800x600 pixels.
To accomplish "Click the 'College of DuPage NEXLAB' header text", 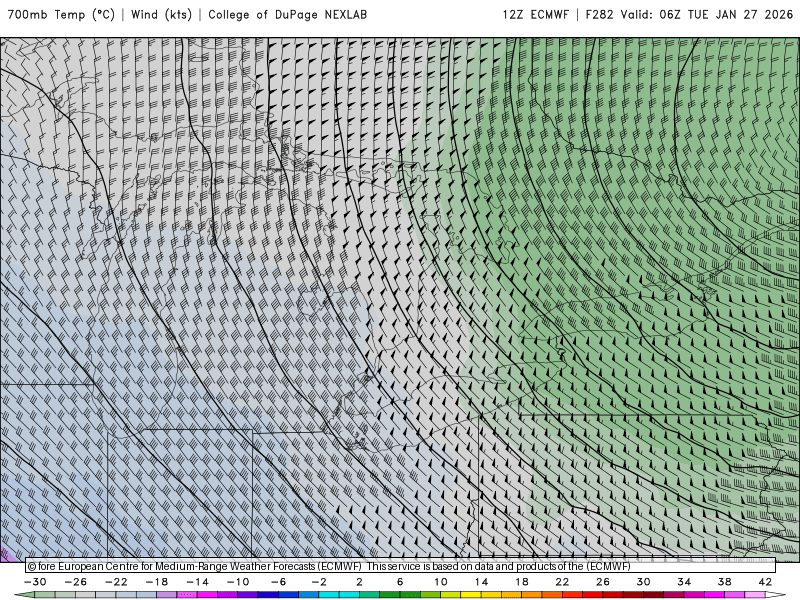I will (x=287, y=15).
